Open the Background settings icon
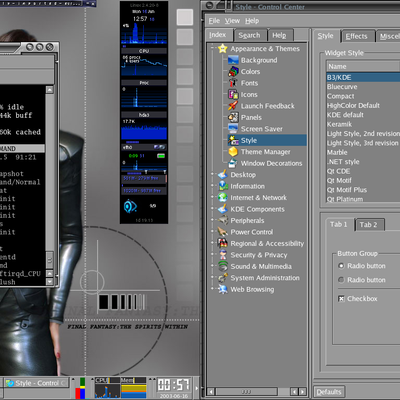This screenshot has height=400, width=400. [x=233, y=60]
